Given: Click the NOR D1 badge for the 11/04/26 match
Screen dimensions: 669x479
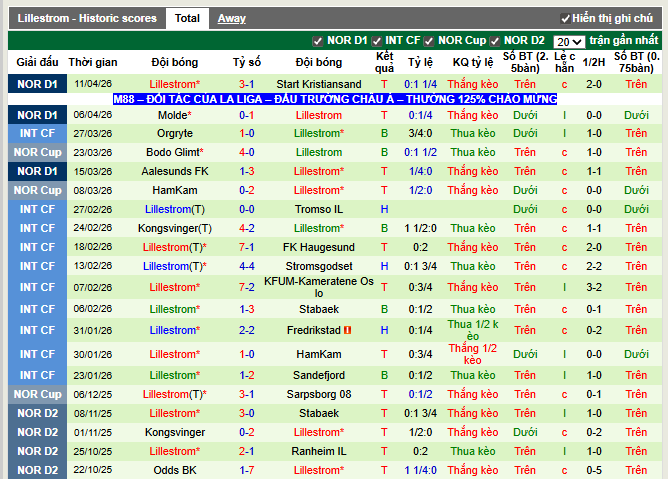Looking at the screenshot, I should (37, 84).
